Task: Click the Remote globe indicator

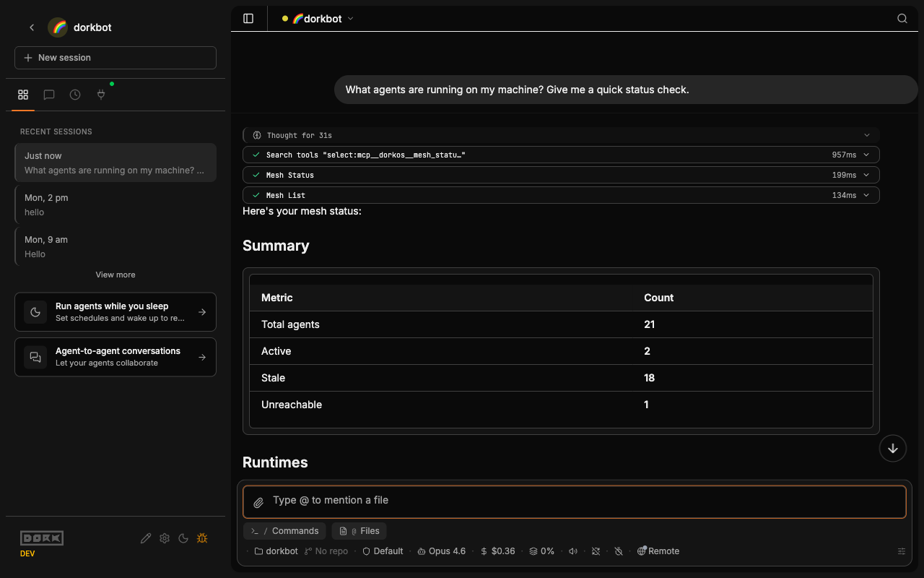Action: click(658, 551)
